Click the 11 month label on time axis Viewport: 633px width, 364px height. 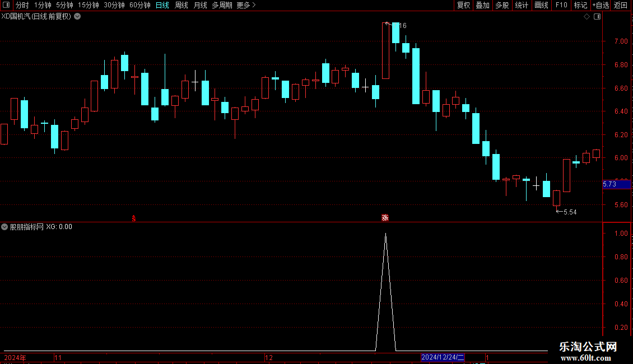[58, 357]
